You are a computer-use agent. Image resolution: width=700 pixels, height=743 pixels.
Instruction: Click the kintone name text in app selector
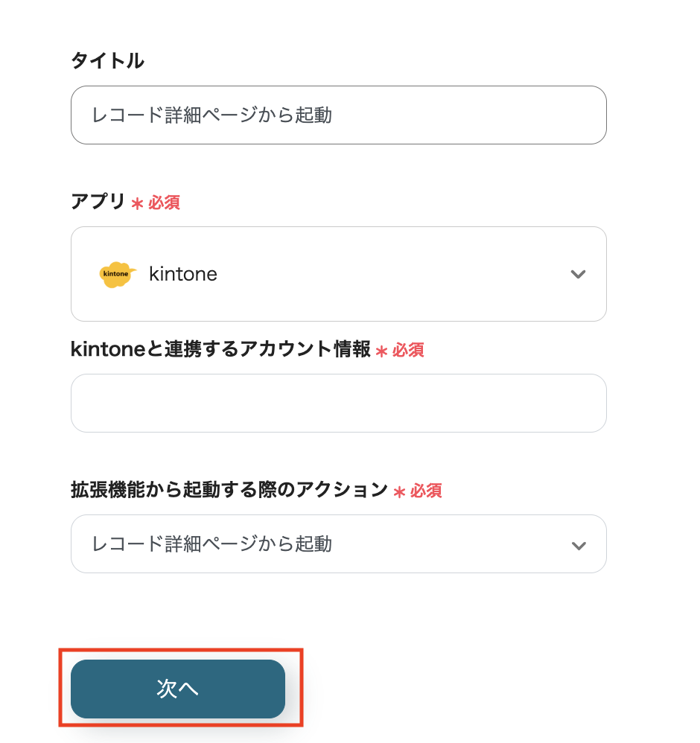183,274
